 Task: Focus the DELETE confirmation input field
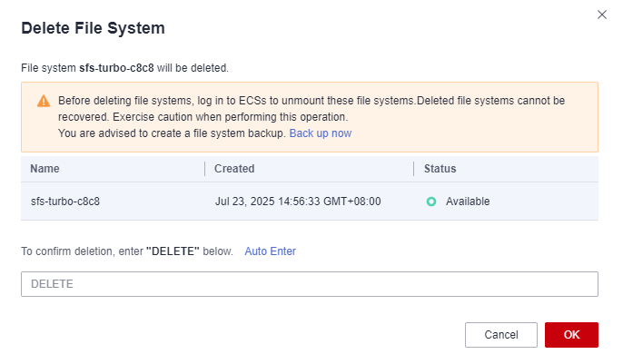point(310,284)
